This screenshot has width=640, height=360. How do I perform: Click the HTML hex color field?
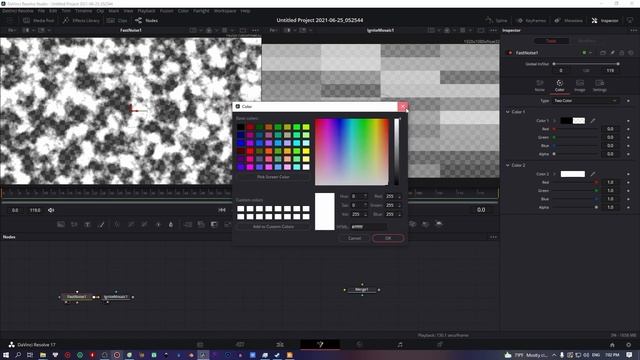pos(369,227)
